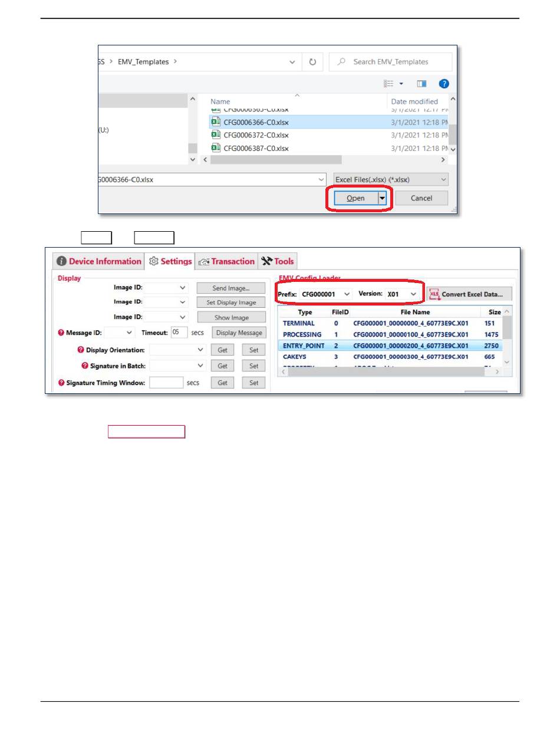Open the Message ID dropdown
Viewport: 560px width, 743px height.
tap(129, 333)
